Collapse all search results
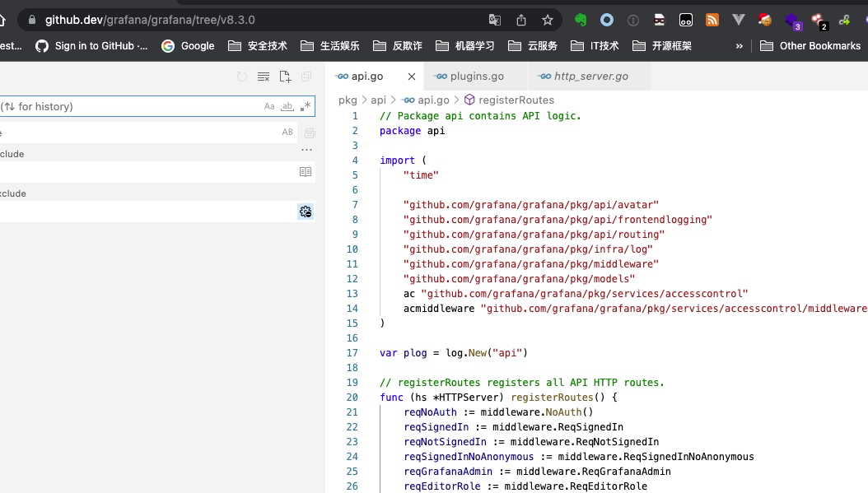Screen dimensions: 868x493 click(306, 77)
